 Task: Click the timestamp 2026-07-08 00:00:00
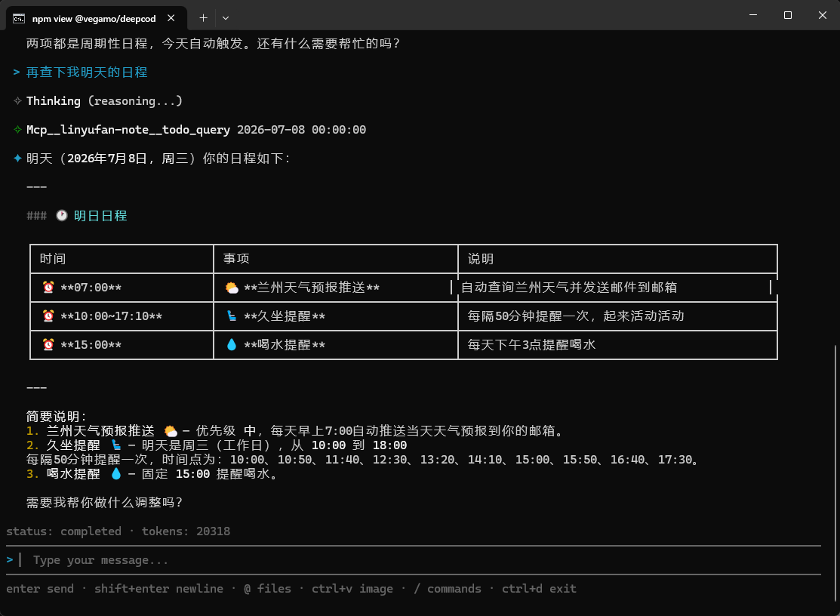click(x=302, y=130)
